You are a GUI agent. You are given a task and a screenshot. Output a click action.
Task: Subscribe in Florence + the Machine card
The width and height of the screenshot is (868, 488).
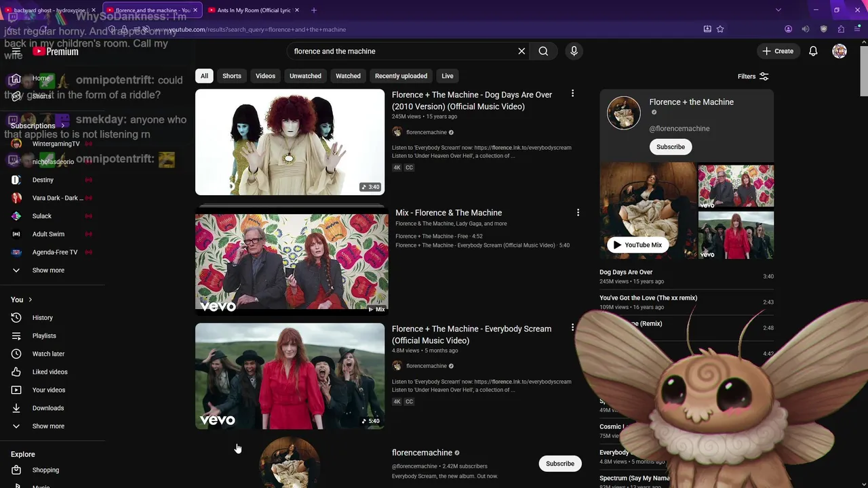[670, 146]
